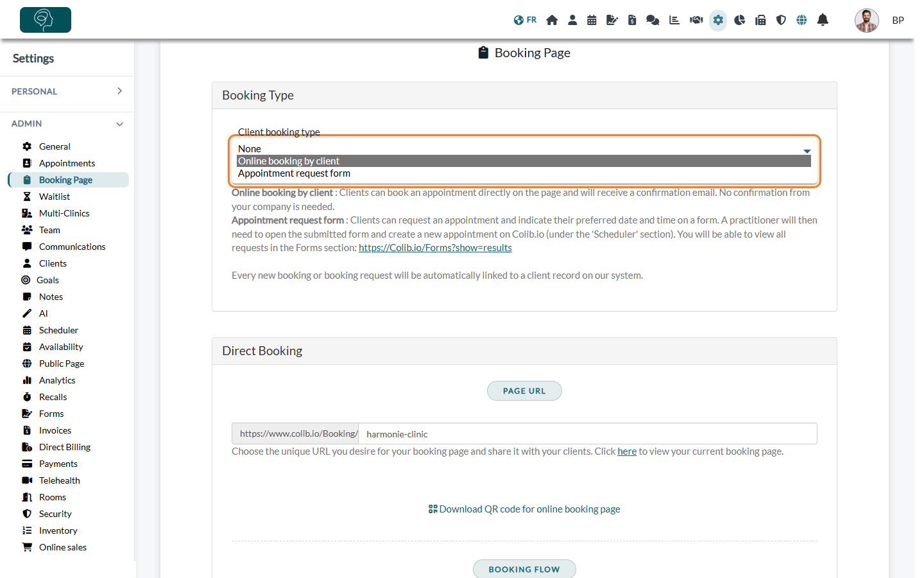This screenshot has height=578, width=924.
Task: Expand the PERSONAL settings section
Action: (67, 91)
